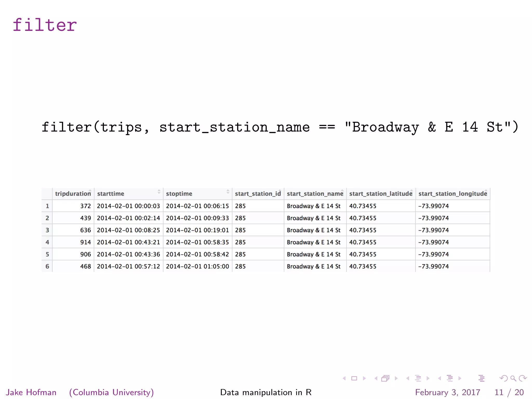
Task: Go to next section arrow
Action: (460, 378)
